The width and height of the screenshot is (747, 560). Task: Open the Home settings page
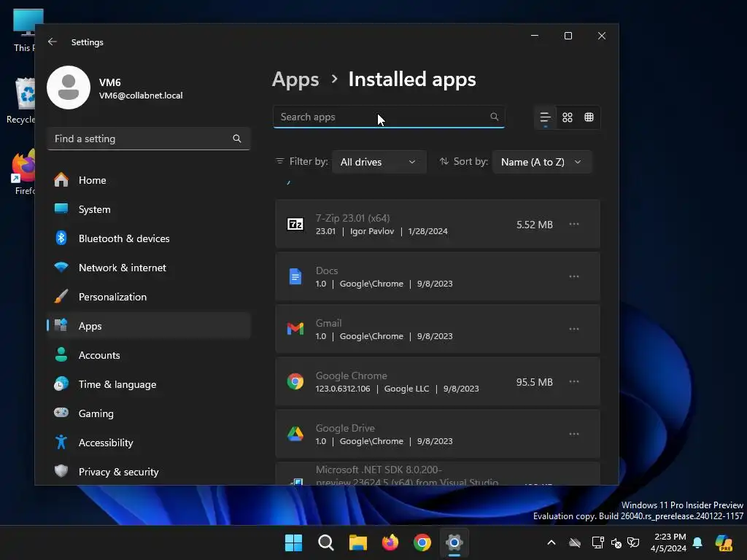149,180
